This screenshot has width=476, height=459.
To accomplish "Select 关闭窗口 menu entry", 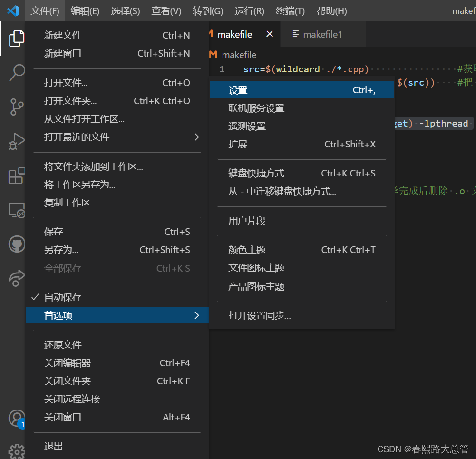I will tap(117, 418).
